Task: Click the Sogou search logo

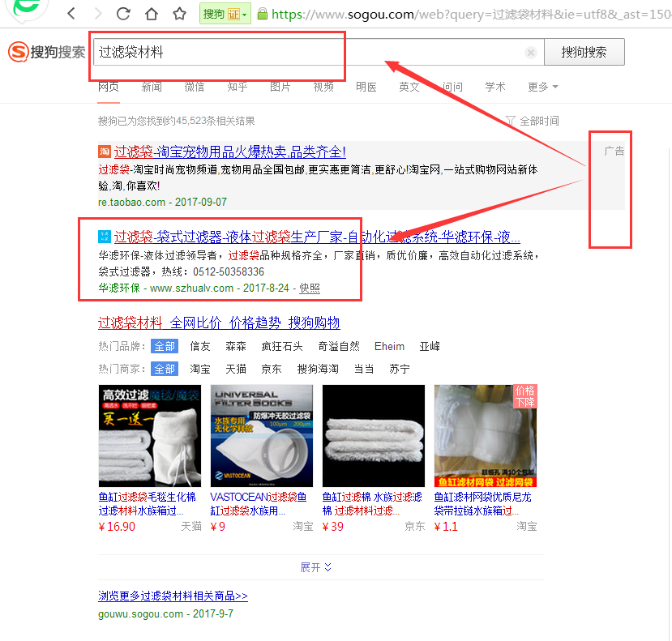Action: point(46,53)
